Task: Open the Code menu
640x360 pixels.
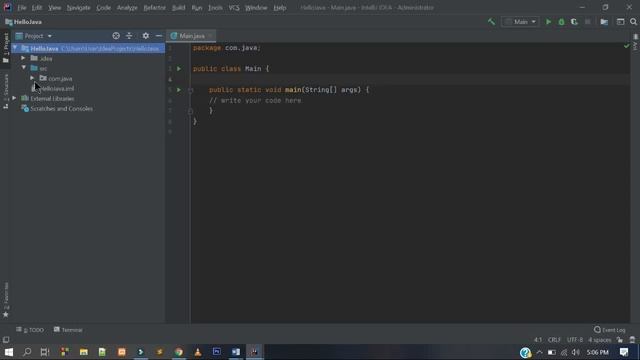Action: [103, 7]
